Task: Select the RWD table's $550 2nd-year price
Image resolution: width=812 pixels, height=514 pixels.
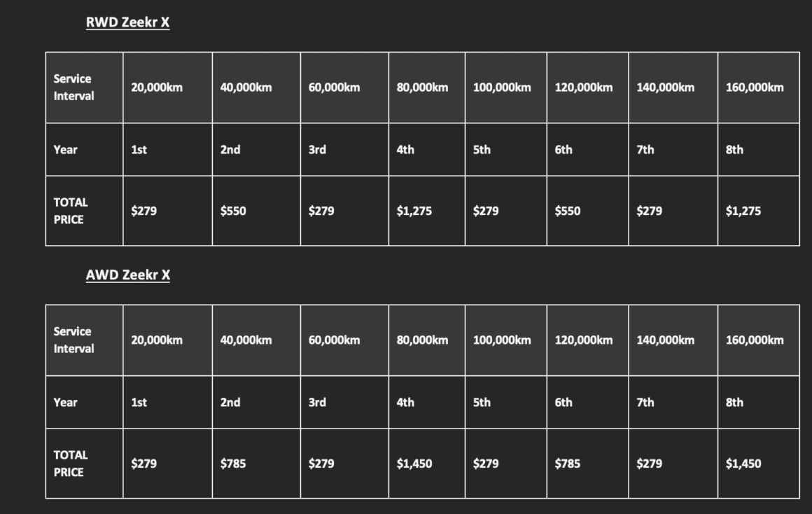Action: (233, 211)
